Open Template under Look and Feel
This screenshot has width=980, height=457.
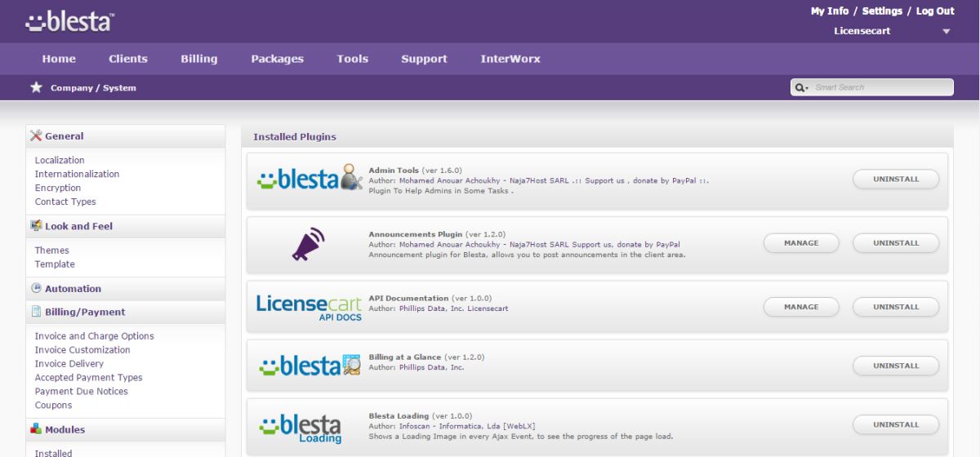(55, 264)
